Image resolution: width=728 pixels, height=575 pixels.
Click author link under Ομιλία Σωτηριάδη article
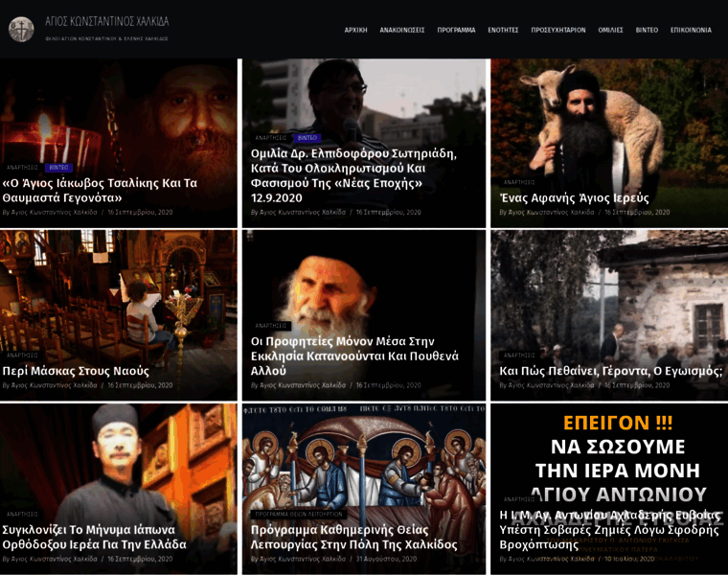click(303, 212)
